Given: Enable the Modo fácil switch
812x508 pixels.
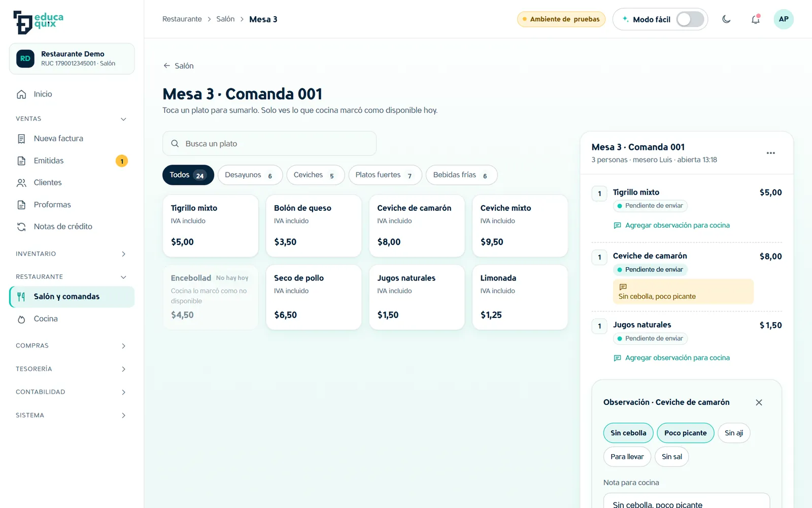Looking at the screenshot, I should pyautogui.click(x=690, y=19).
